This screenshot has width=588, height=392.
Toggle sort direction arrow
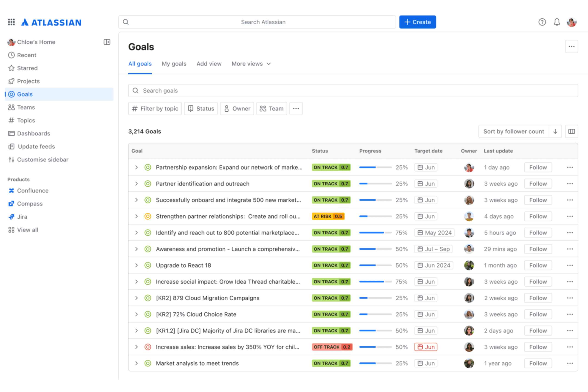click(555, 132)
